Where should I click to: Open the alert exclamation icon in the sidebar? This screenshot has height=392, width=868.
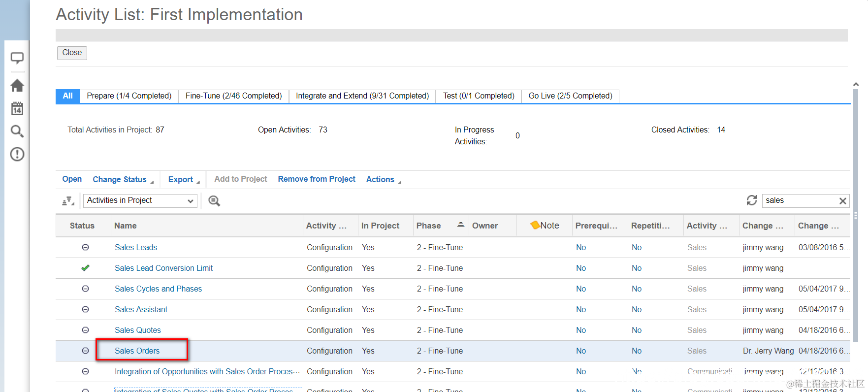17,154
